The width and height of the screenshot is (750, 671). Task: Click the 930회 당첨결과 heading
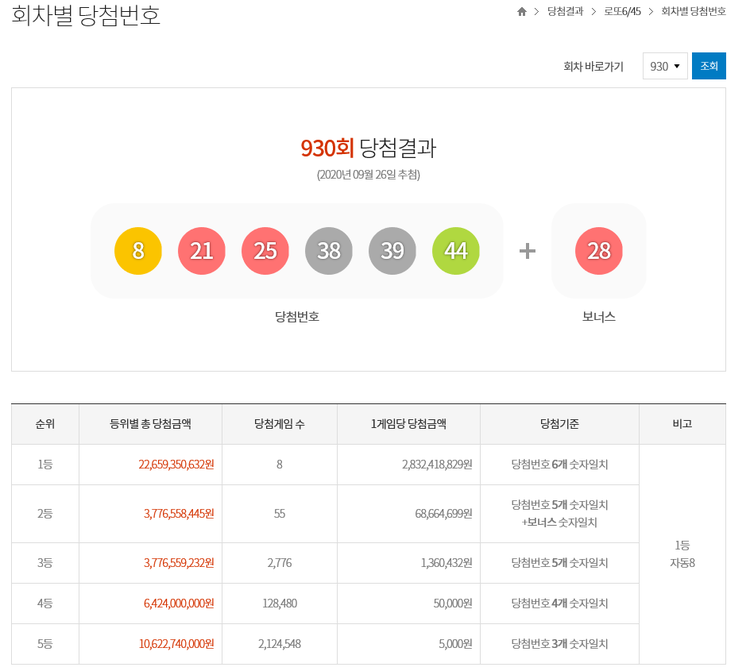[x=368, y=148]
